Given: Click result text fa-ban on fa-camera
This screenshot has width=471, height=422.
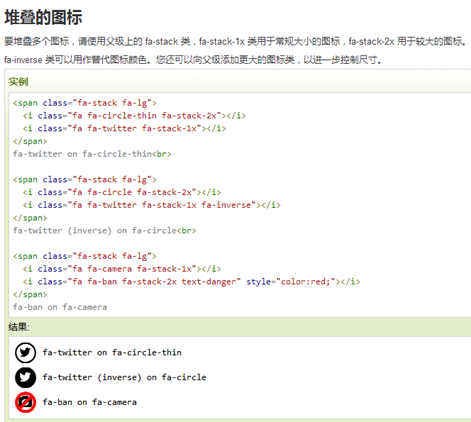Looking at the screenshot, I should (90, 402).
